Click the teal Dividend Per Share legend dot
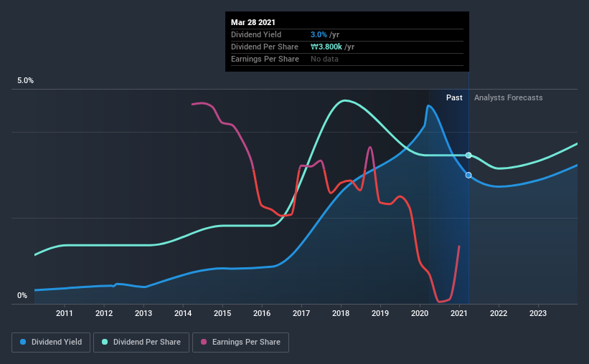Screen dimensions: 589x364 pyautogui.click(x=105, y=342)
